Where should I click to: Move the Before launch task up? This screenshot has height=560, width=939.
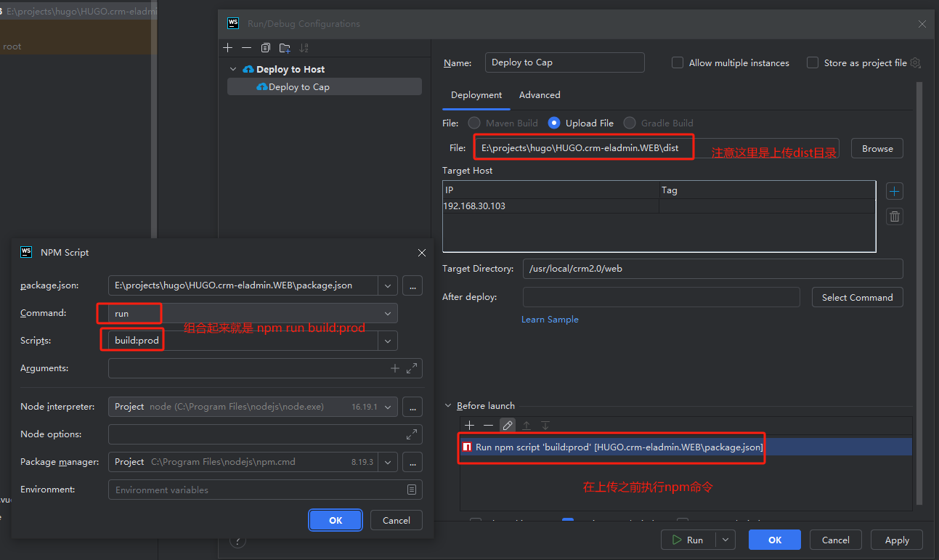[527, 425]
